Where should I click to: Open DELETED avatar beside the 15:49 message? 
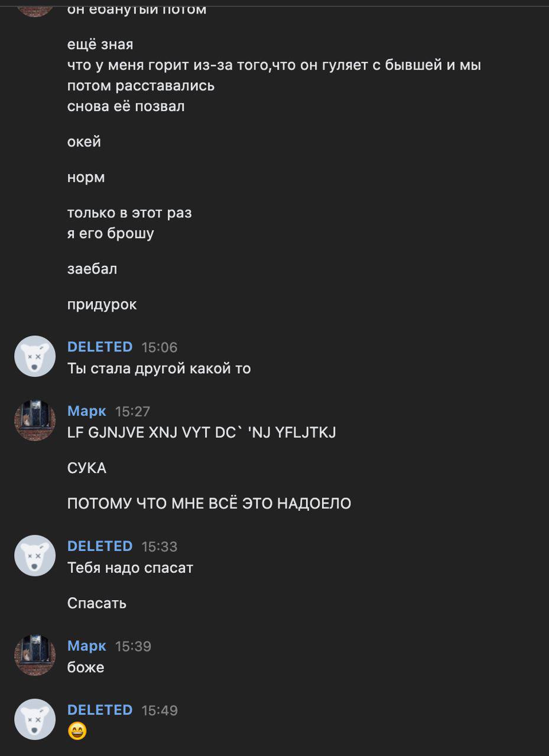35,719
